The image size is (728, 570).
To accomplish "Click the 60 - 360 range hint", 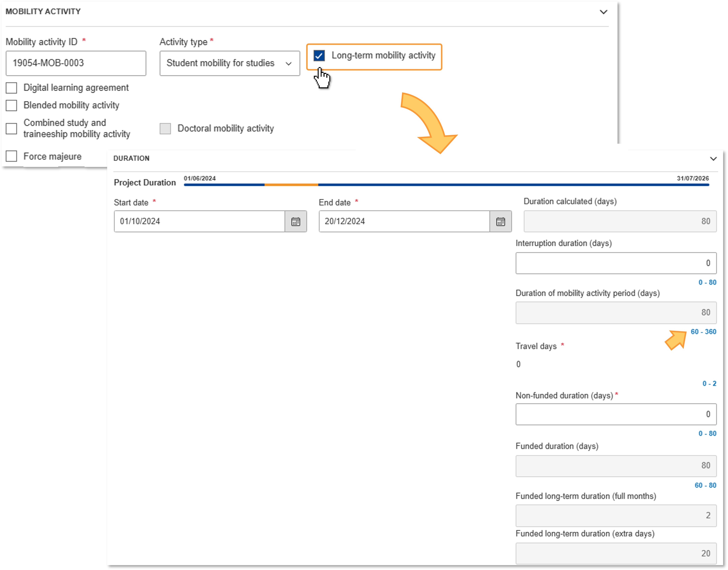I will 703,332.
